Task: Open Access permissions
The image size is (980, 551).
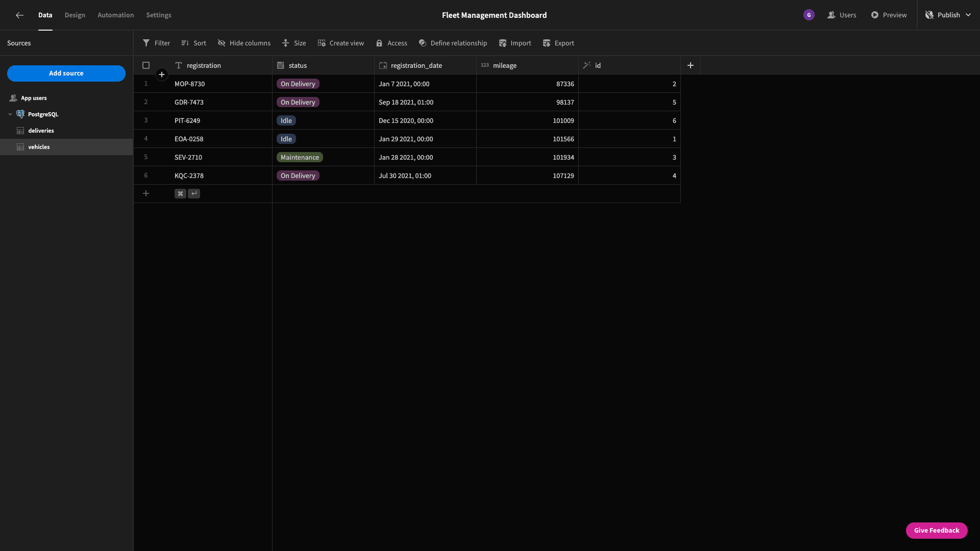Action: point(391,43)
